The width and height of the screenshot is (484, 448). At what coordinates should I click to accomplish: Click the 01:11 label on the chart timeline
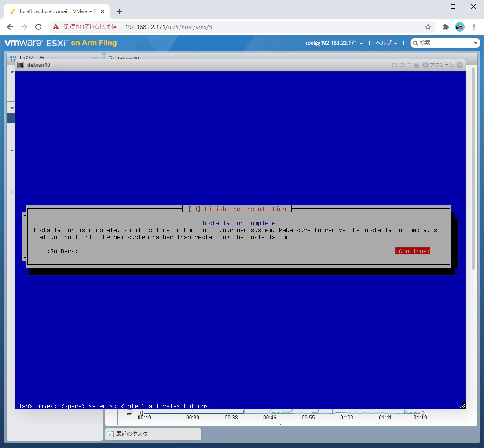[385, 418]
